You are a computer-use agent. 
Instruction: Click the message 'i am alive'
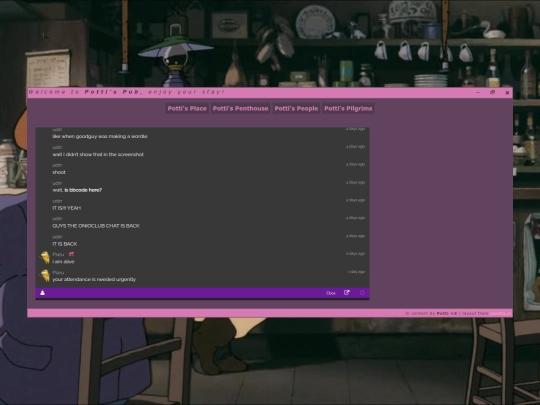63,262
